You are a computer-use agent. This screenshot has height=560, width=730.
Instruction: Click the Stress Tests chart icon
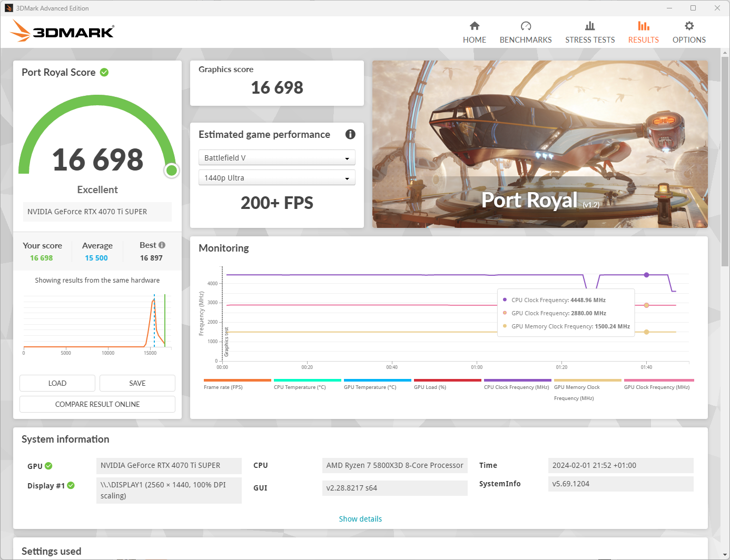click(590, 26)
